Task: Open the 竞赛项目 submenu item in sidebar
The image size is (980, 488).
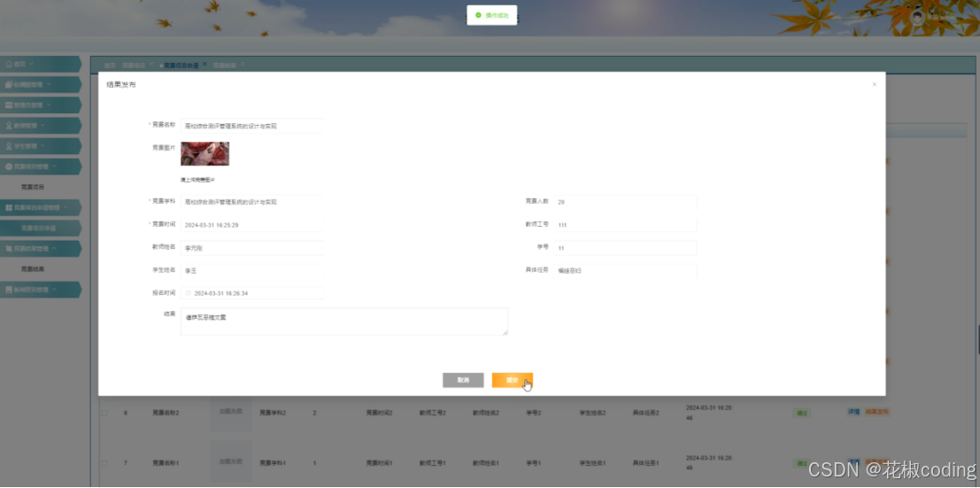Action: coord(33,187)
